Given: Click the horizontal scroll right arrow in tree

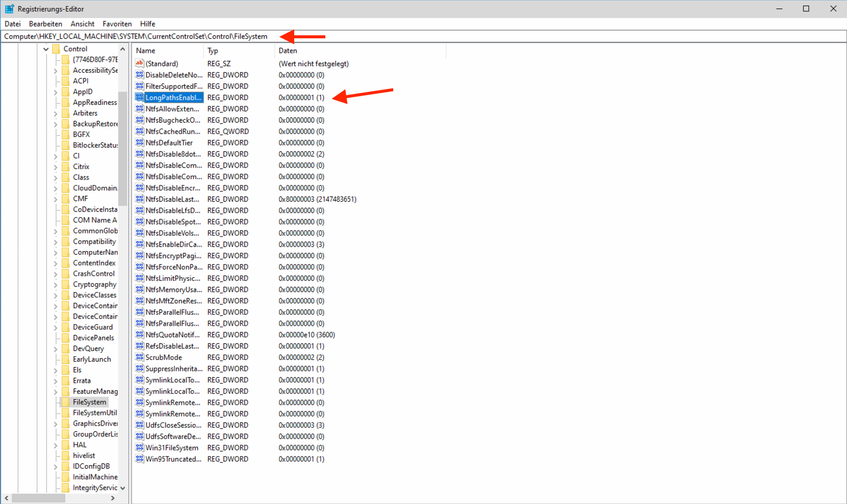Looking at the screenshot, I should [x=113, y=498].
